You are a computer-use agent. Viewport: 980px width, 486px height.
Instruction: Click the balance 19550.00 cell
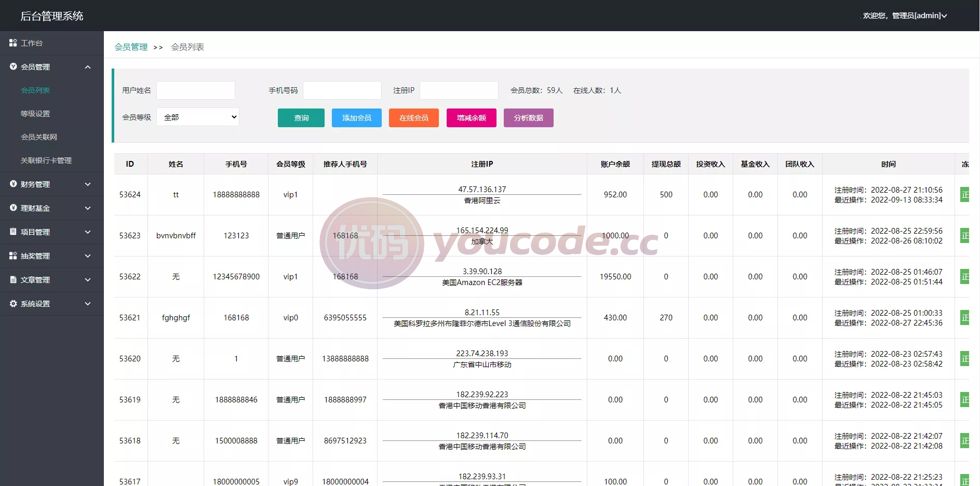point(615,277)
